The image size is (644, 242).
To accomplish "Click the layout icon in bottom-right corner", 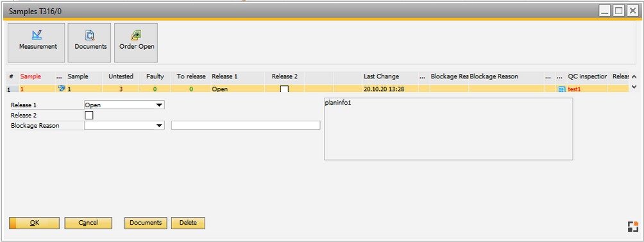I will 633,227.
